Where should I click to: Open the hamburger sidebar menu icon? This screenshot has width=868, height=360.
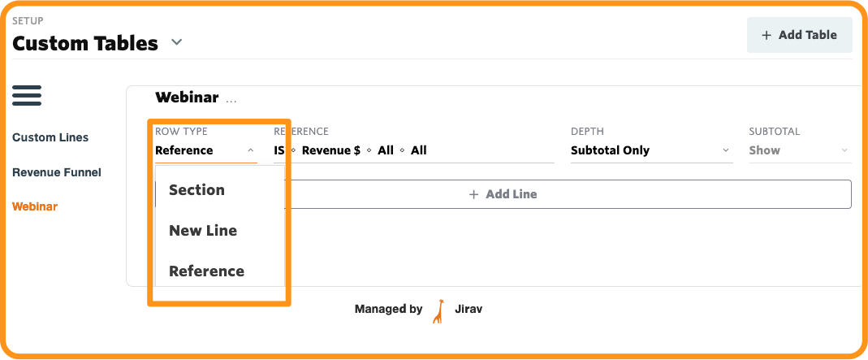click(27, 96)
